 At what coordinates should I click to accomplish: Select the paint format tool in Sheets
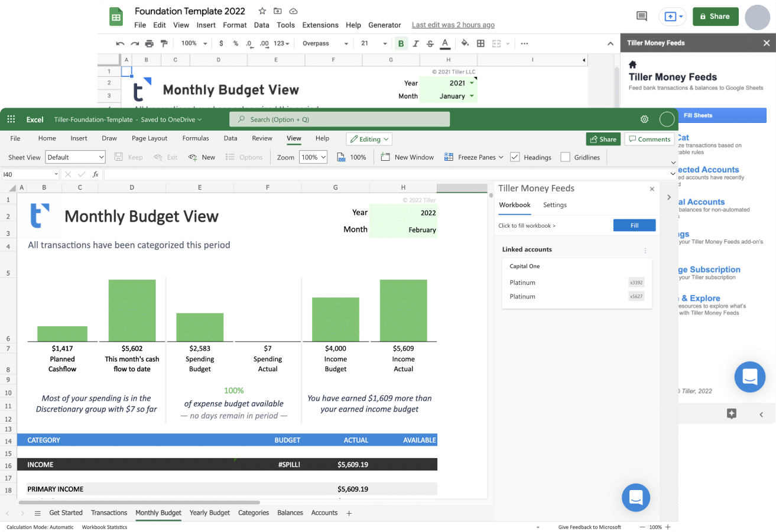164,43
